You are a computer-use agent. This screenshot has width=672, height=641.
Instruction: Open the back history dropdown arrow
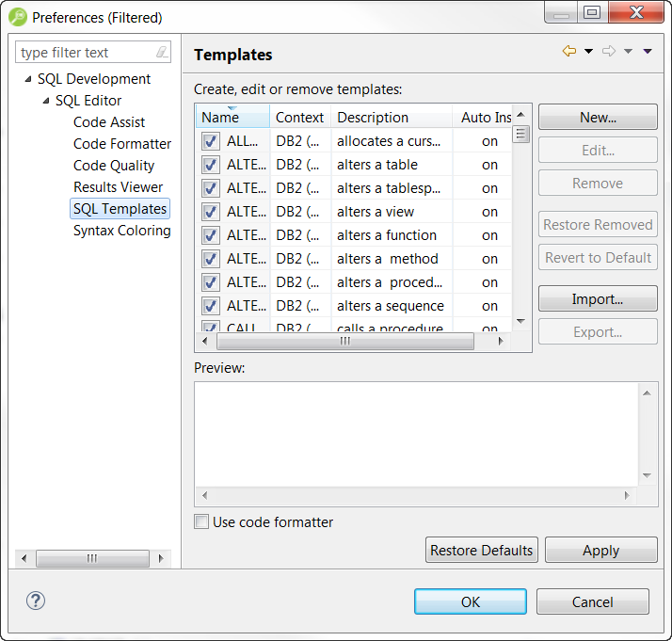588,52
